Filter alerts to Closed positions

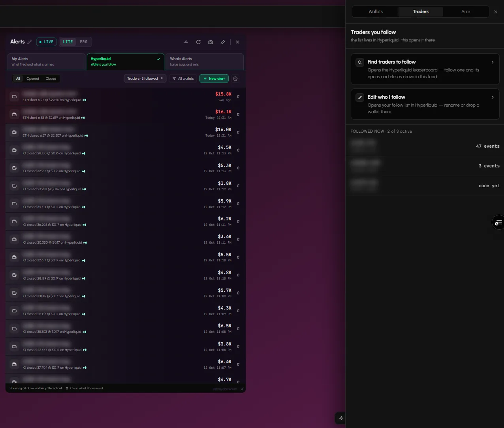[51, 79]
